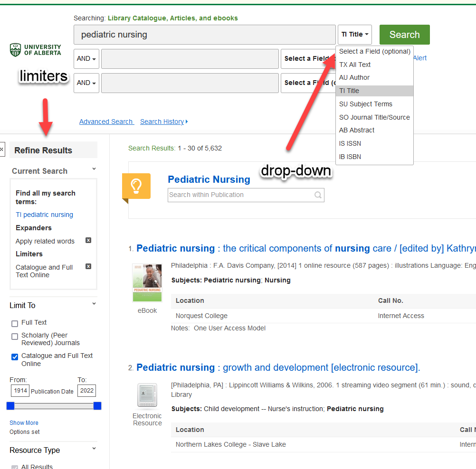Toggle the All Results resource type checkbox
This screenshot has height=469, width=476.
coord(15,467)
